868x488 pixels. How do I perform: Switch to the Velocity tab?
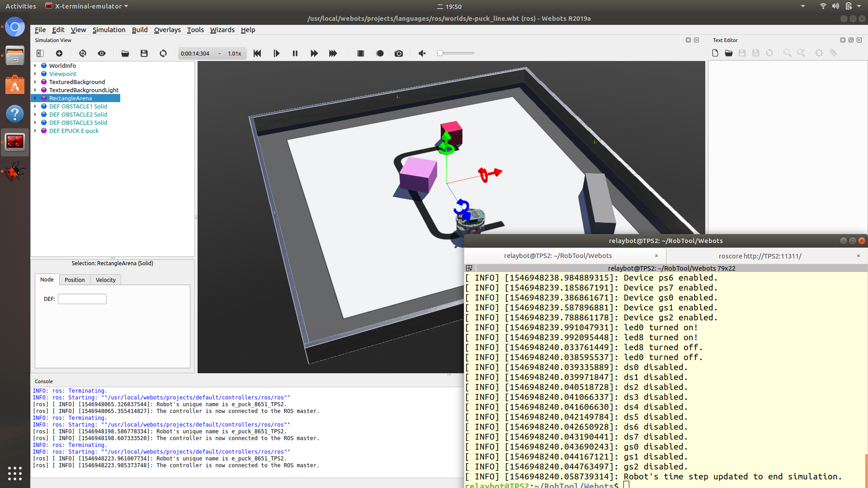105,280
